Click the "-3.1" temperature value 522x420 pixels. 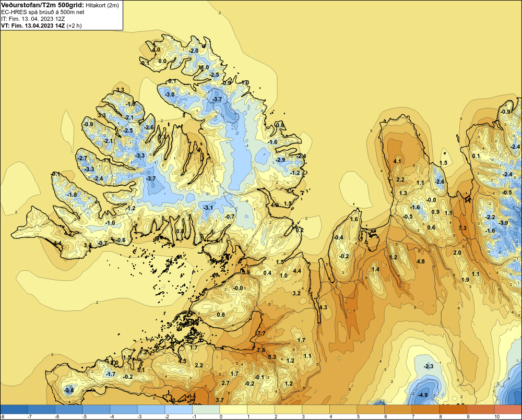click(208, 208)
